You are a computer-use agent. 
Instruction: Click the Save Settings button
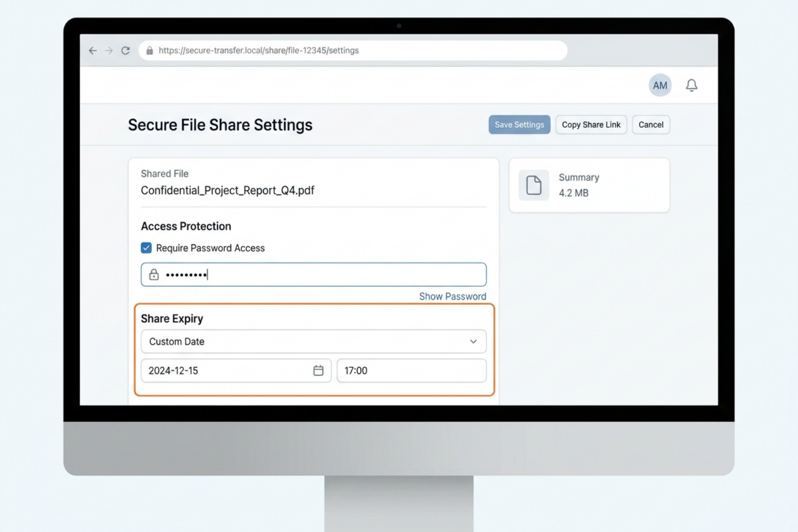519,125
